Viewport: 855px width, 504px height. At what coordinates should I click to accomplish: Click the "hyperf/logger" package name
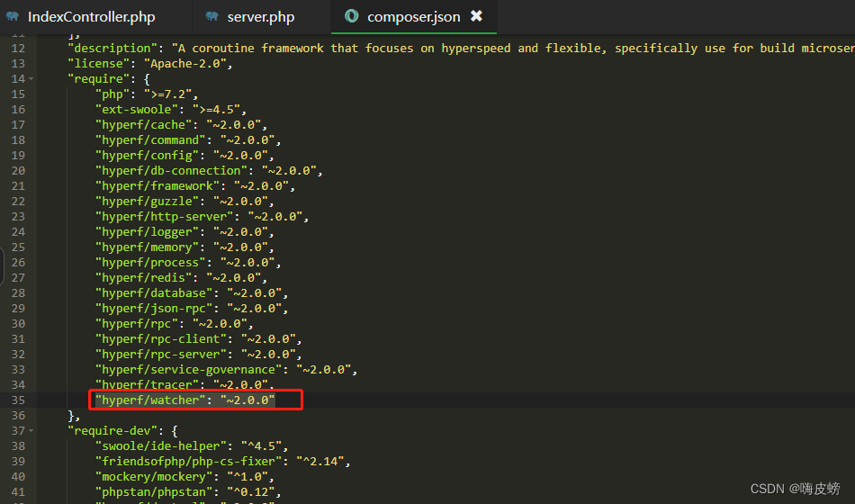148,232
